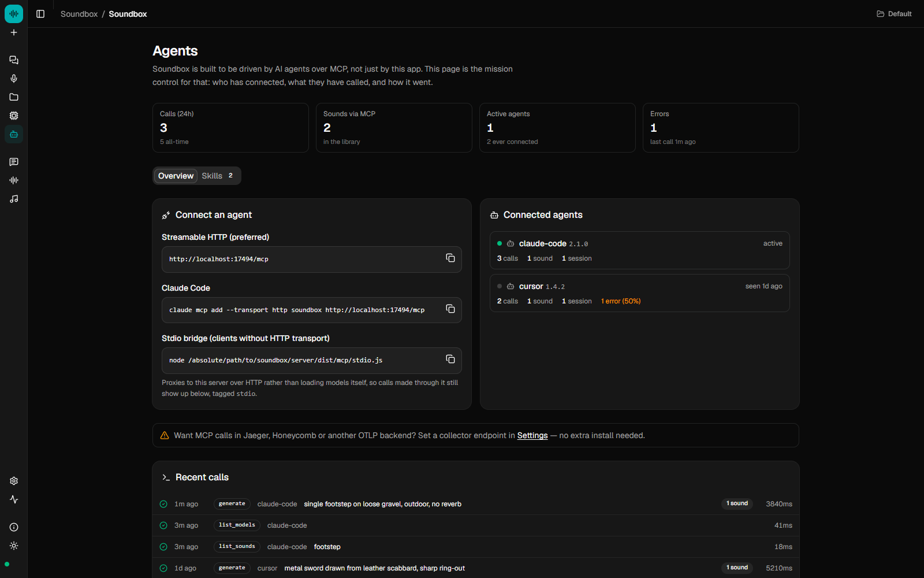The height and width of the screenshot is (578, 924).
Task: Open the message square sidebar icon
Action: (14, 162)
